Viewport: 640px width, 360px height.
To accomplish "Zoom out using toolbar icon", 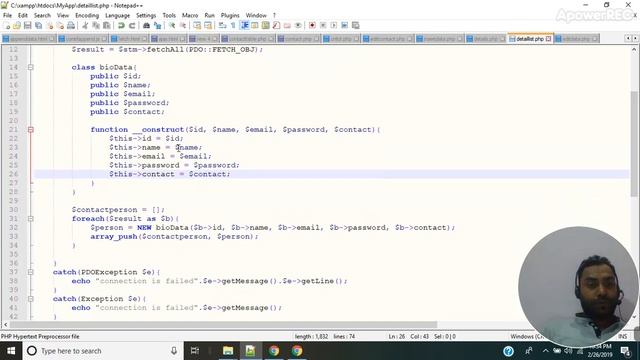I will coord(183,25).
